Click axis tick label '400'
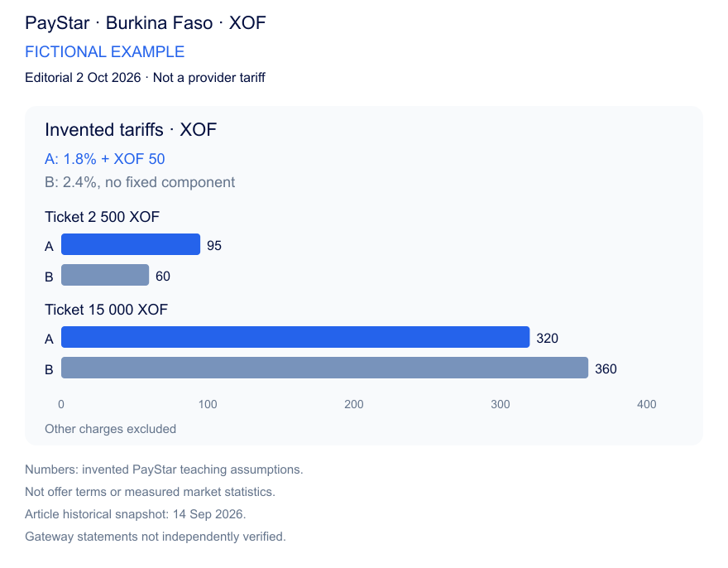The height and width of the screenshot is (568, 728). click(x=647, y=404)
